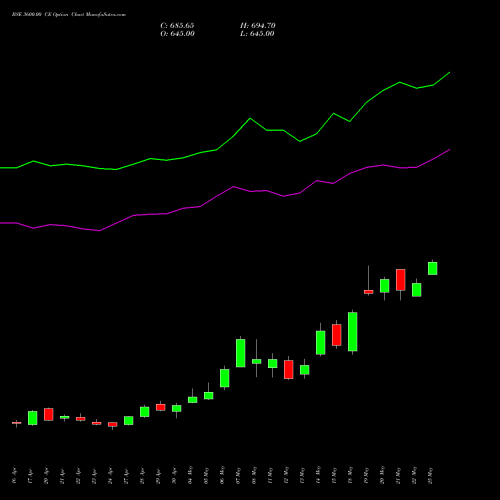Select the red candlestick for 12 May
The width and height of the screenshot is (500, 500).
[289, 369]
